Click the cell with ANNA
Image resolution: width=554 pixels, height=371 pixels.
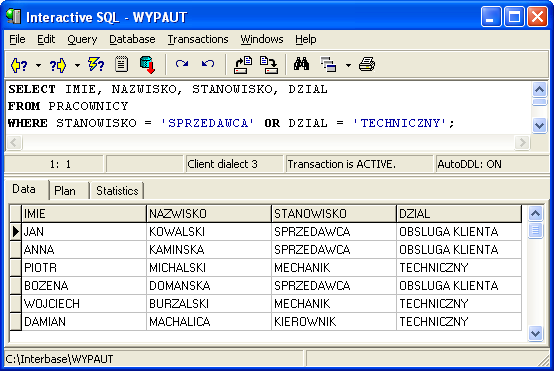click(x=84, y=250)
